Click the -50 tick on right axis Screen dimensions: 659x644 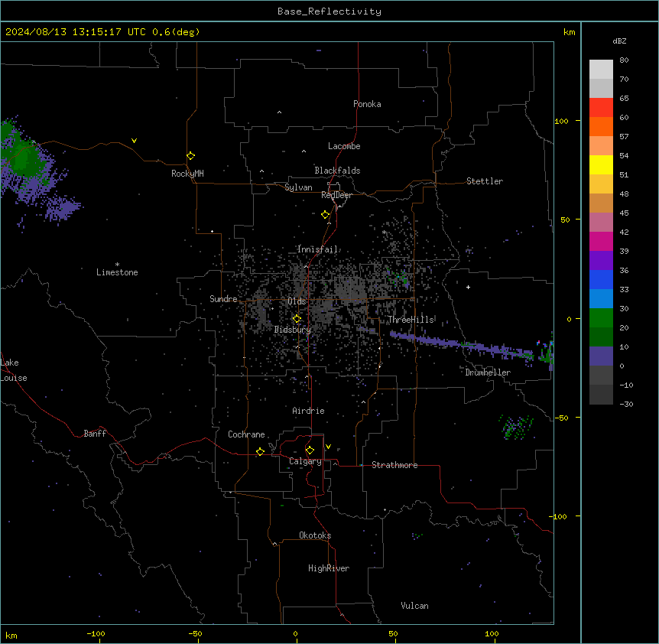561,418
